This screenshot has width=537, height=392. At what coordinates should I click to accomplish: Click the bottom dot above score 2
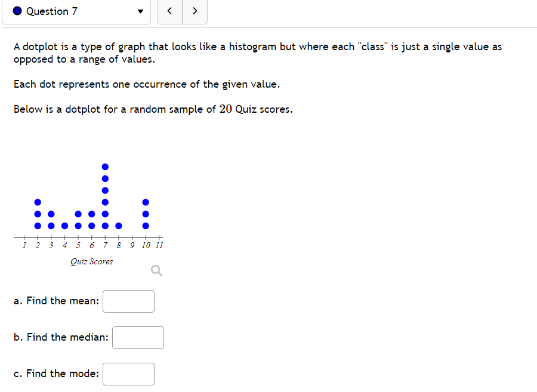(x=38, y=226)
